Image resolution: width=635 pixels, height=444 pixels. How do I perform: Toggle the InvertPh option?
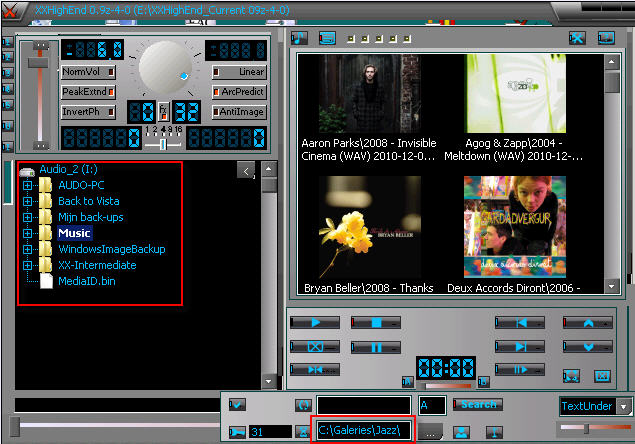pos(88,112)
